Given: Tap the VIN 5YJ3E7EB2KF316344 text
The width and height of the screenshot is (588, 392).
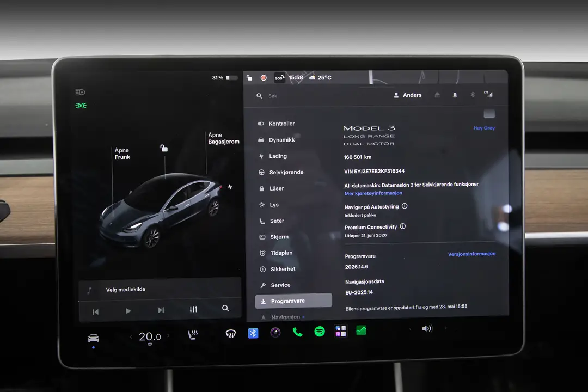Looking at the screenshot, I should coord(374,171).
